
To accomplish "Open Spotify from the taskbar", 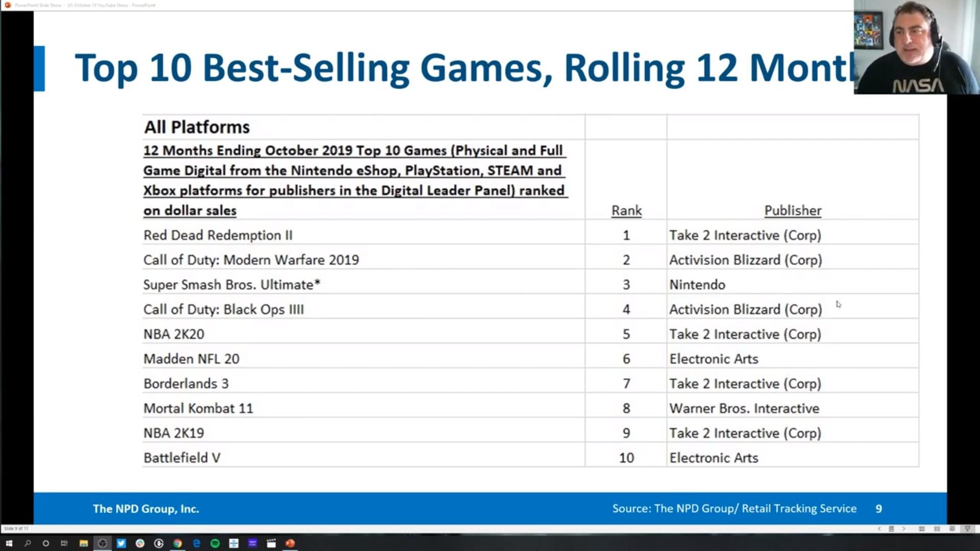I will [x=215, y=543].
